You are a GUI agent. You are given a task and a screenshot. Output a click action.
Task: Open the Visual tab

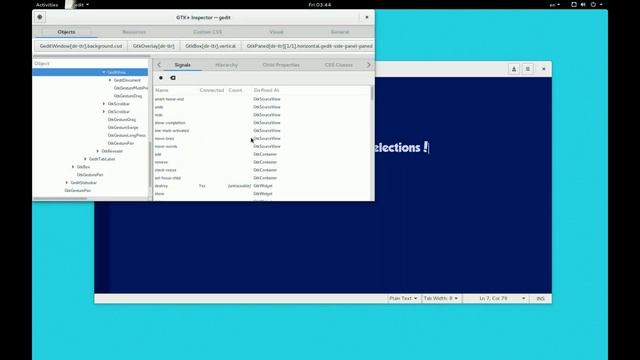276,32
